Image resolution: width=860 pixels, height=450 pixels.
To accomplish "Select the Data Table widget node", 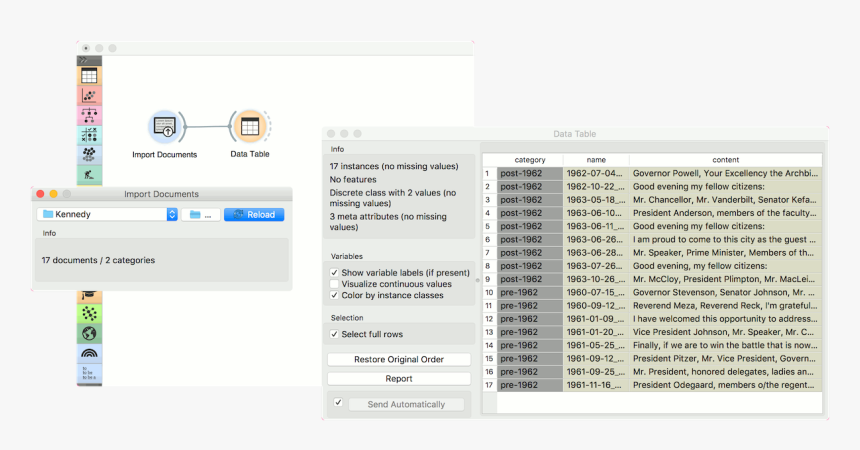I will point(250,127).
